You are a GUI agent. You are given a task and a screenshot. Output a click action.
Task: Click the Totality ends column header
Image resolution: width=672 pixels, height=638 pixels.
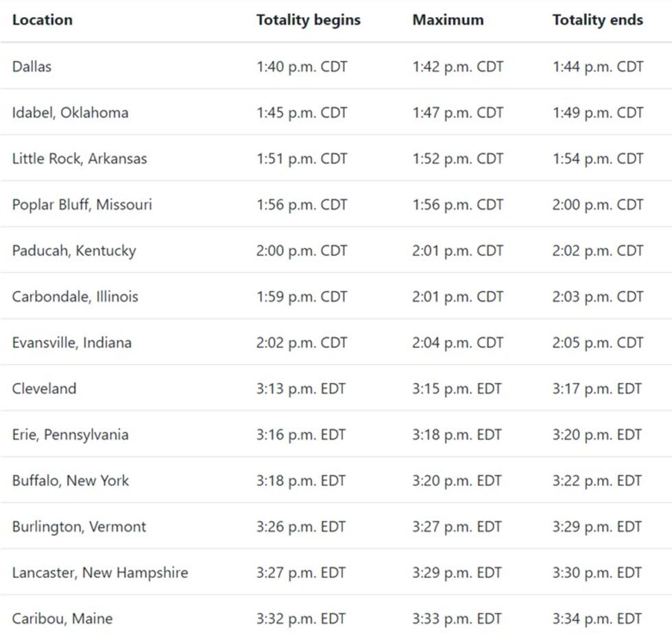[597, 20]
